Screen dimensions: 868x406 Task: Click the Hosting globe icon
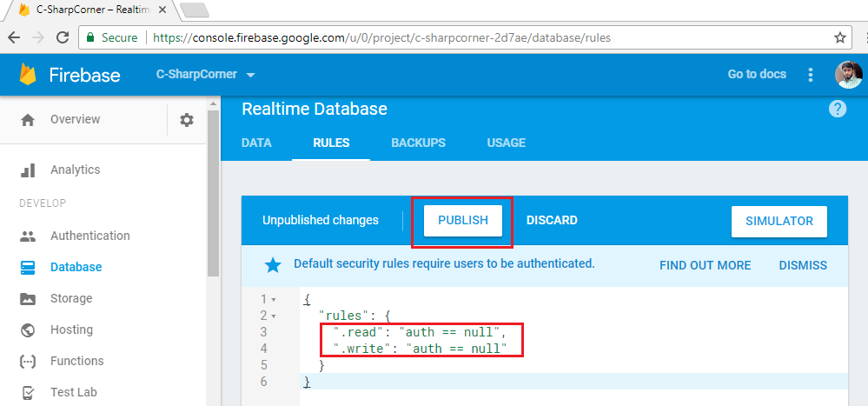pos(28,330)
